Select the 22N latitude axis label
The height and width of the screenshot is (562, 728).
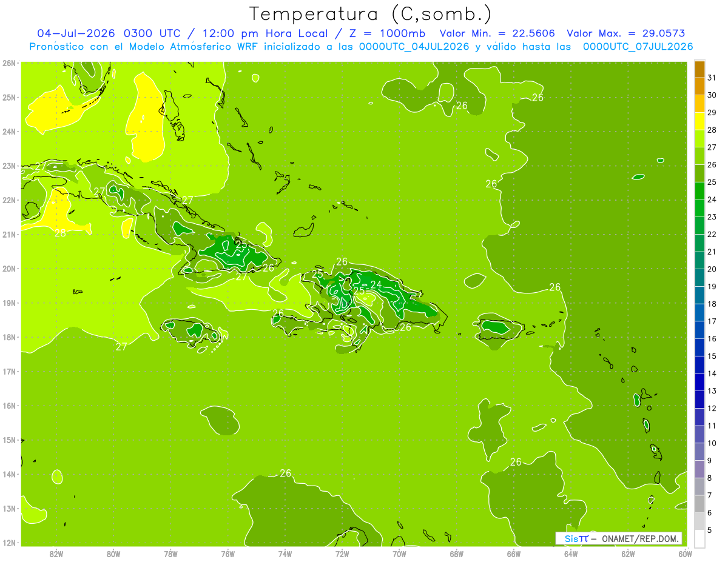pos(8,200)
